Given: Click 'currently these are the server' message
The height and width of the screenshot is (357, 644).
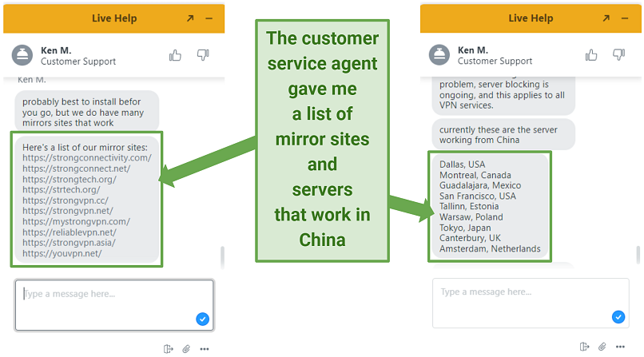Looking at the screenshot, I should (503, 135).
